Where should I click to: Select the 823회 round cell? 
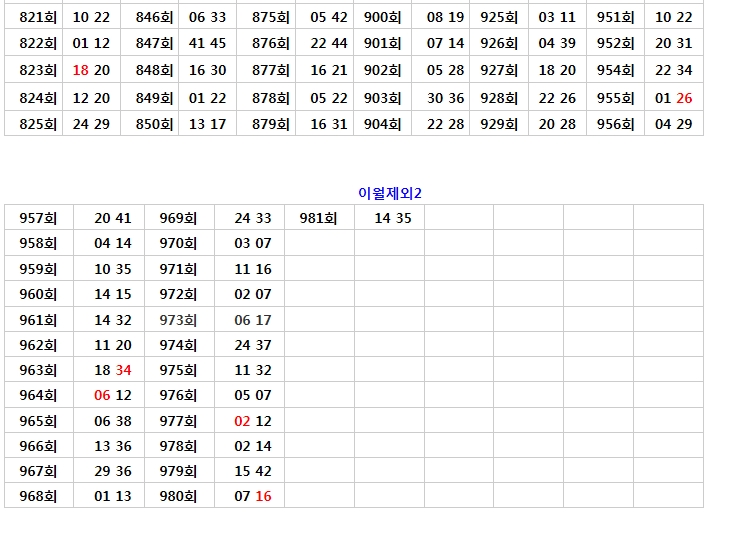click(x=39, y=70)
